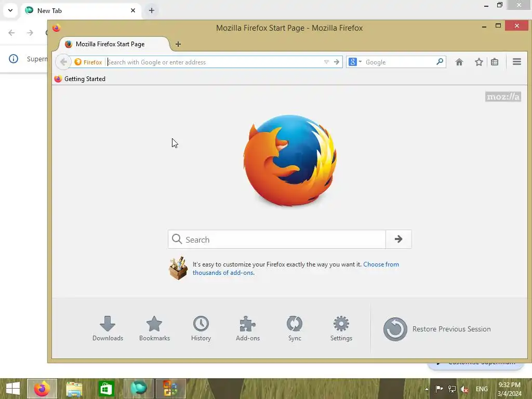The height and width of the screenshot is (399, 532).
Task: Click the network tray icon
Action: tap(451, 389)
